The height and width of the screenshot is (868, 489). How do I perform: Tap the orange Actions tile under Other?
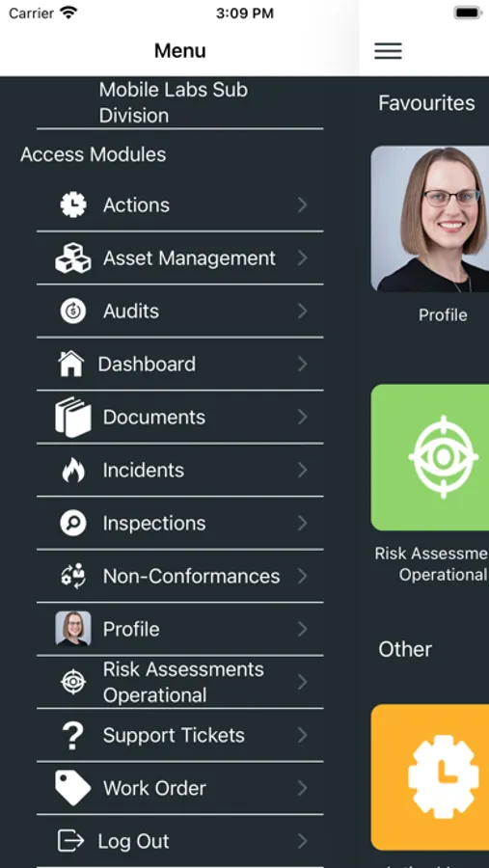point(430,777)
